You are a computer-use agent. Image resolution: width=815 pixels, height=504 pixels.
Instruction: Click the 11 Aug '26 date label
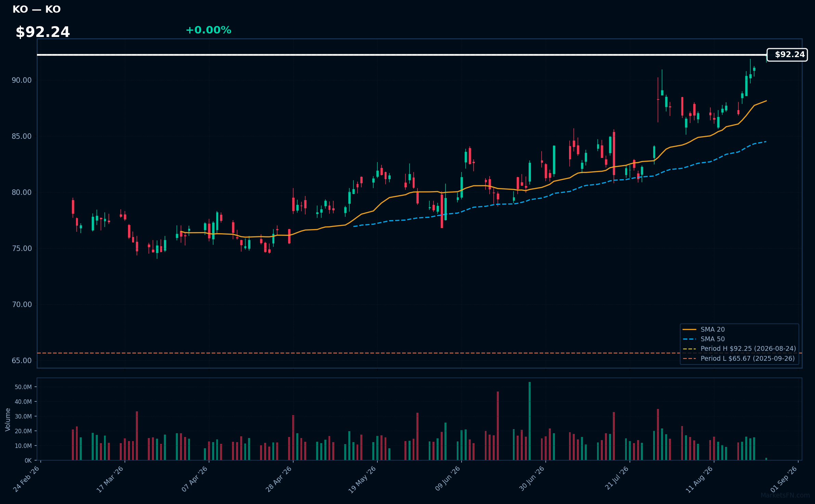tap(699, 479)
